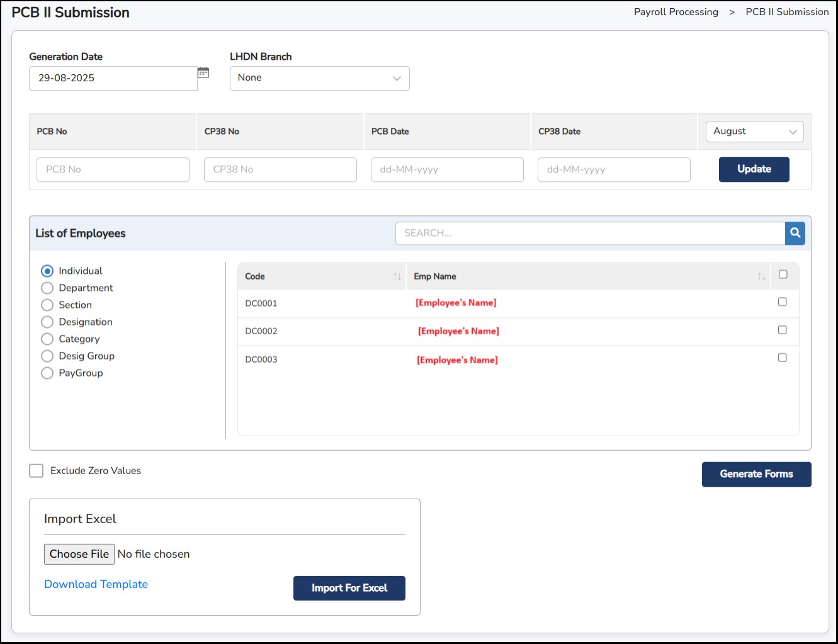The width and height of the screenshot is (838, 644).
Task: Click the blue search magnifier icon
Action: [795, 233]
